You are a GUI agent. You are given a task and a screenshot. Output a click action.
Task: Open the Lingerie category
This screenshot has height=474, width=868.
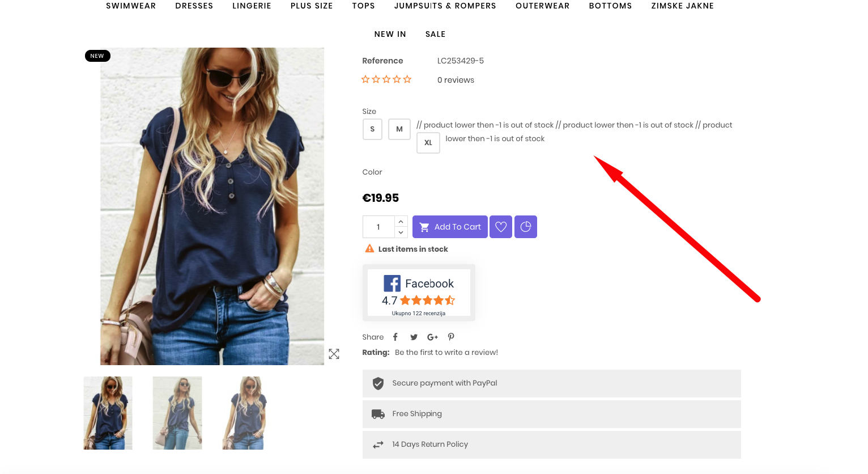(252, 6)
